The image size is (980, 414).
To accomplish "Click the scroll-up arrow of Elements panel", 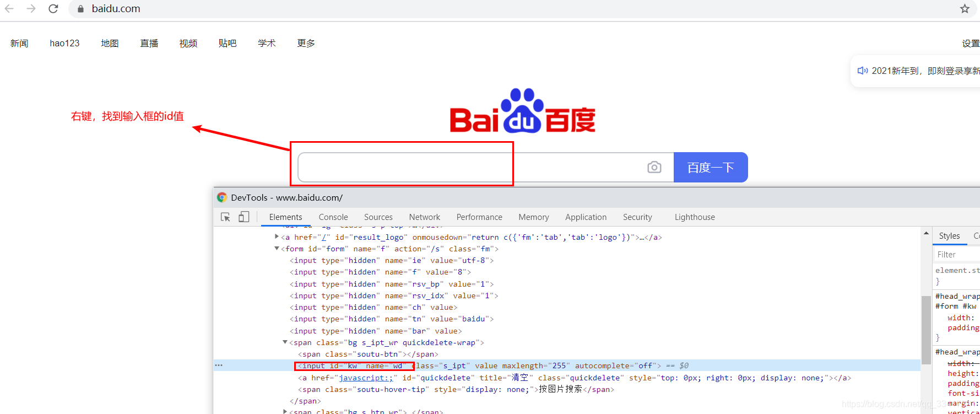I will pos(926,233).
